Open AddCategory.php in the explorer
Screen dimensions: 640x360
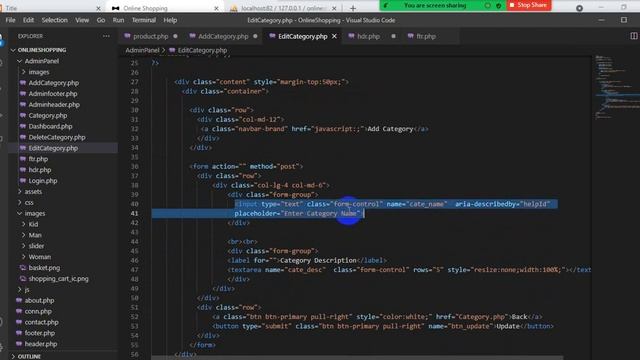53,83
